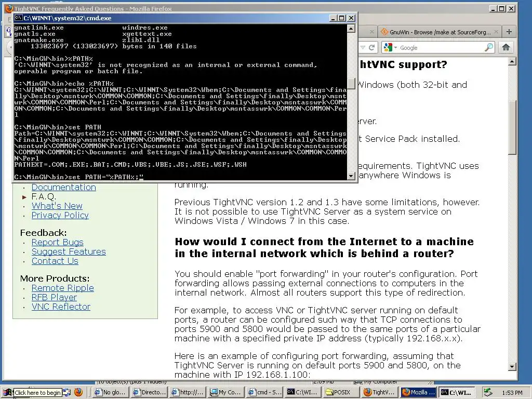Close the GnuWin SourceForge tab

point(496,32)
